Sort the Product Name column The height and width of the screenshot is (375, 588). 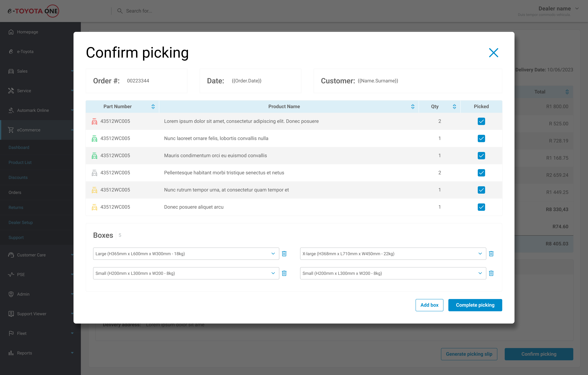(x=412, y=106)
